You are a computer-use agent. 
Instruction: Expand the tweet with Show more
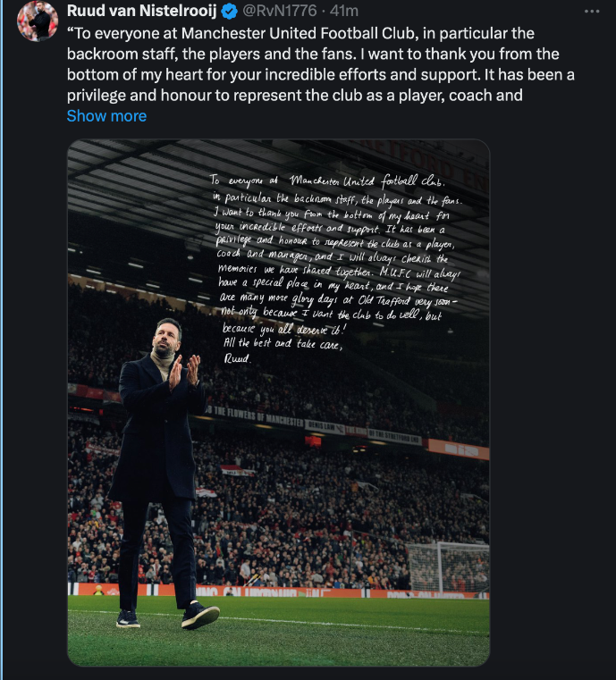point(106,116)
